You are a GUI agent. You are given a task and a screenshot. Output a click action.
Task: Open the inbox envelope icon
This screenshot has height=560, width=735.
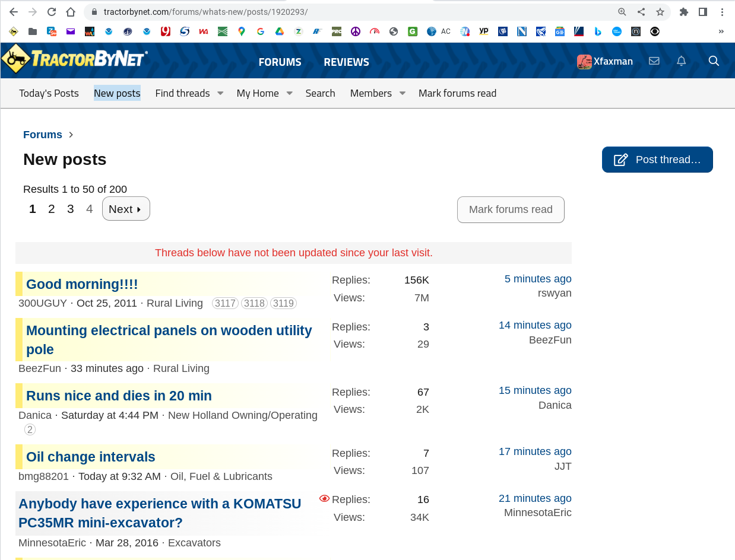[x=654, y=61]
